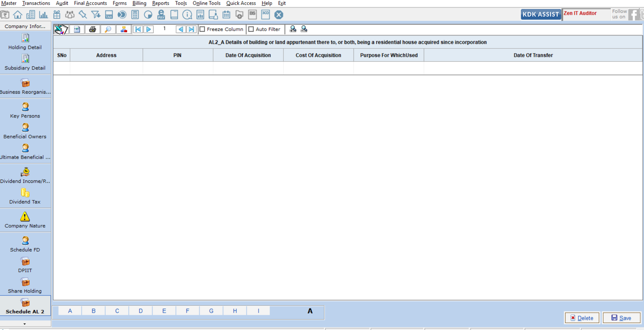Viewport: 644px width, 330px height.
Task: Open Dividend Tax in sidebar
Action: (x=25, y=196)
